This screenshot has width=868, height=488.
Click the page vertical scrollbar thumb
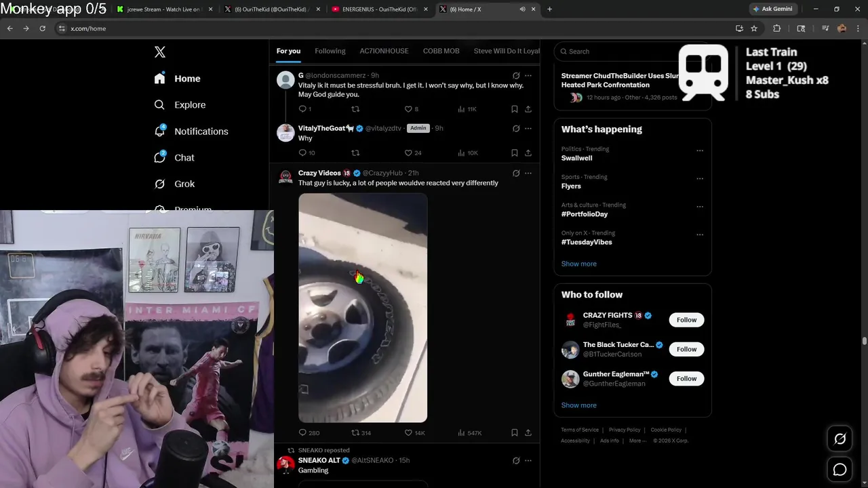[x=865, y=341]
